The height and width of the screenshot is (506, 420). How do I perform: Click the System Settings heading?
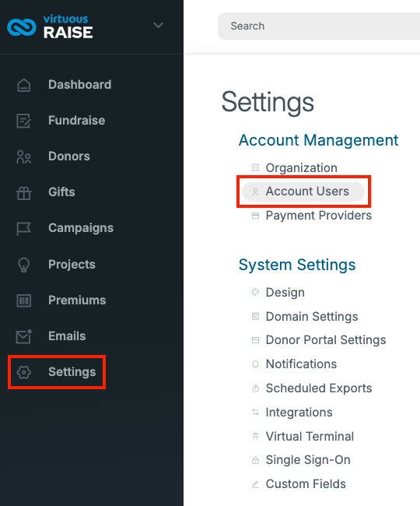point(297,265)
